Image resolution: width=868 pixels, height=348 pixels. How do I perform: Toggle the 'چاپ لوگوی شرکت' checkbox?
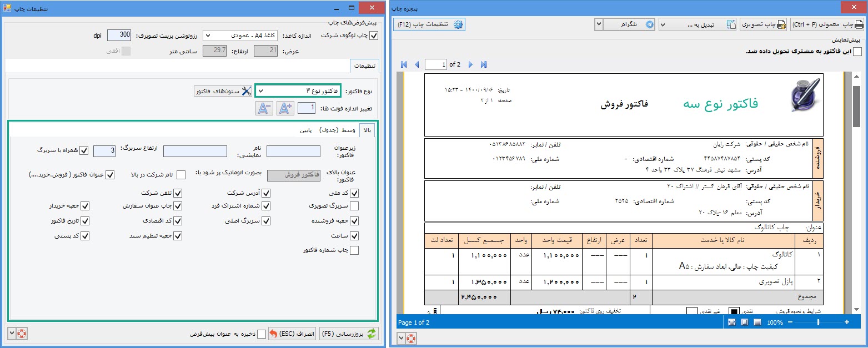tap(374, 36)
